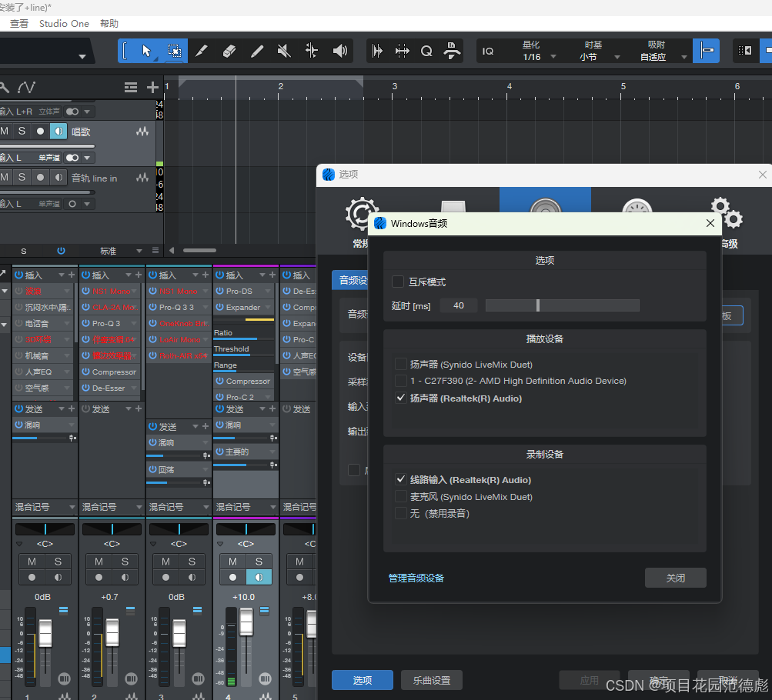The width and height of the screenshot is (772, 700).
Task: Click the 乐曲设置 button
Action: point(432,680)
